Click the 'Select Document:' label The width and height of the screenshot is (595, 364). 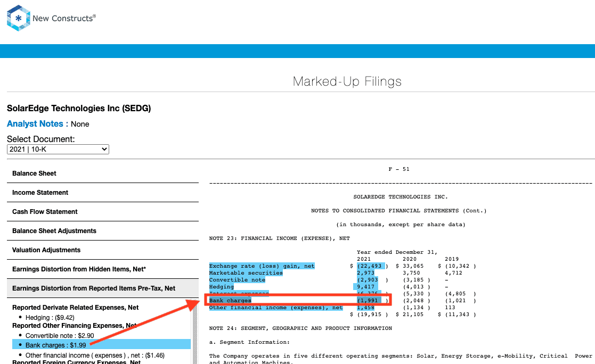coord(40,139)
